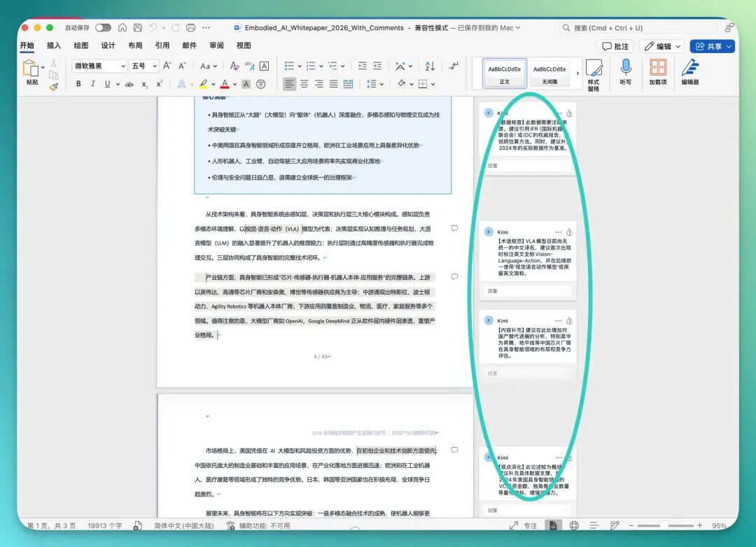Apply red font color
The height and width of the screenshot is (547, 756).
coord(225,84)
